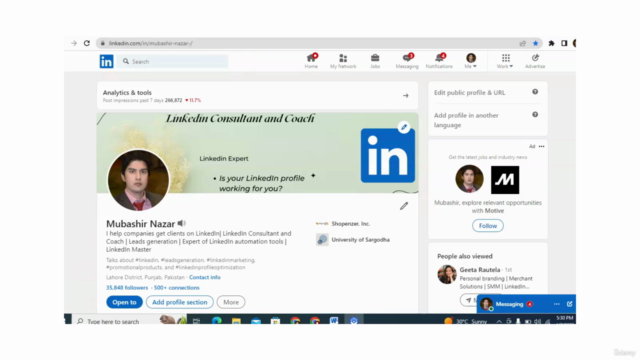Show hidden system tray icons chevron

[x=499, y=321]
